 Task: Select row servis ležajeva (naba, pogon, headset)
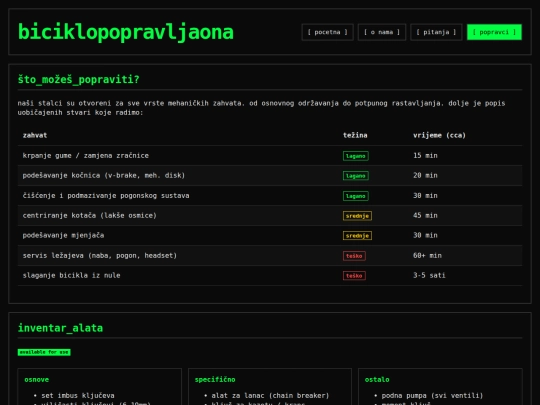coord(270,256)
